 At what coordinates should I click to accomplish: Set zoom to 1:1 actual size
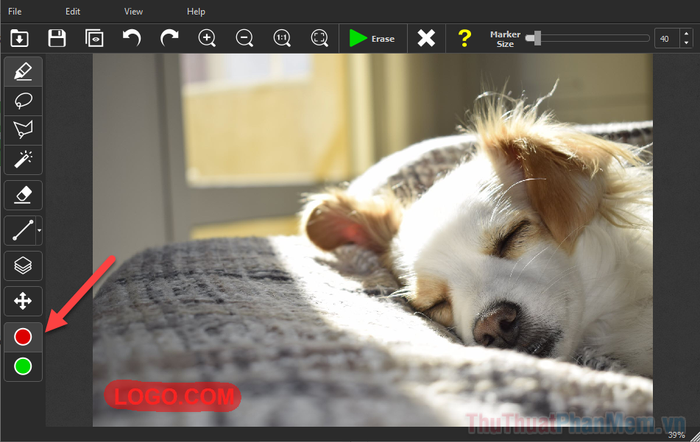(x=282, y=38)
